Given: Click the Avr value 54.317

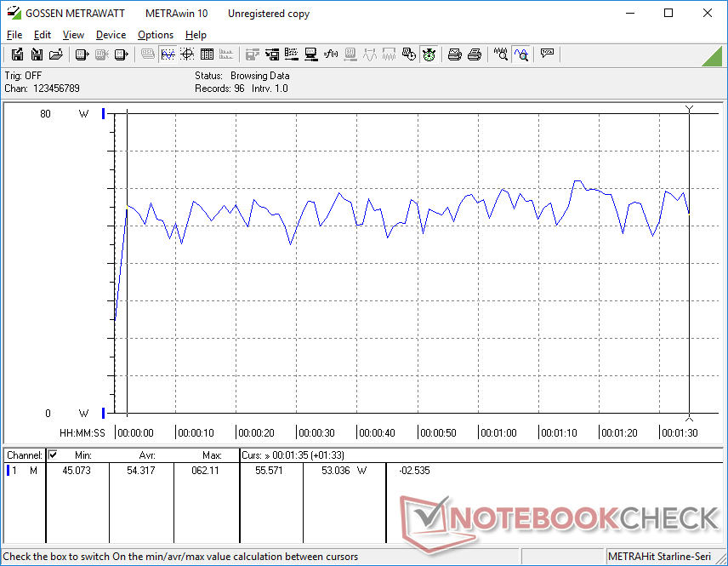Looking at the screenshot, I should pos(140,471).
